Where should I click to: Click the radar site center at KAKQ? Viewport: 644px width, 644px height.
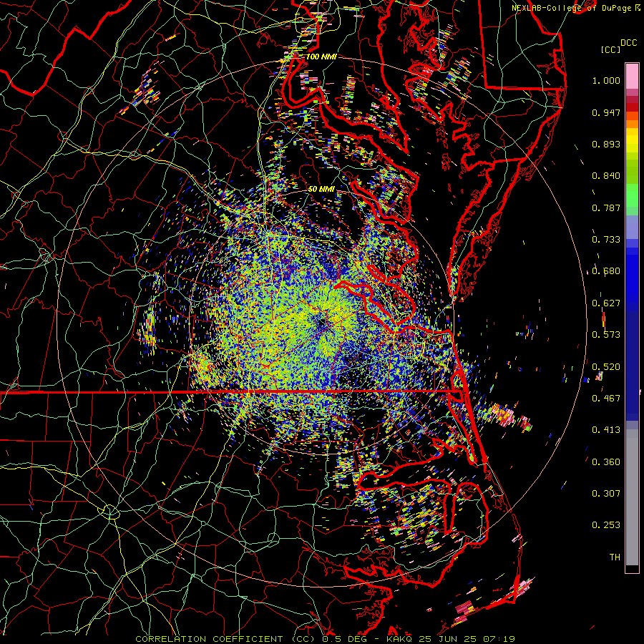(321, 324)
